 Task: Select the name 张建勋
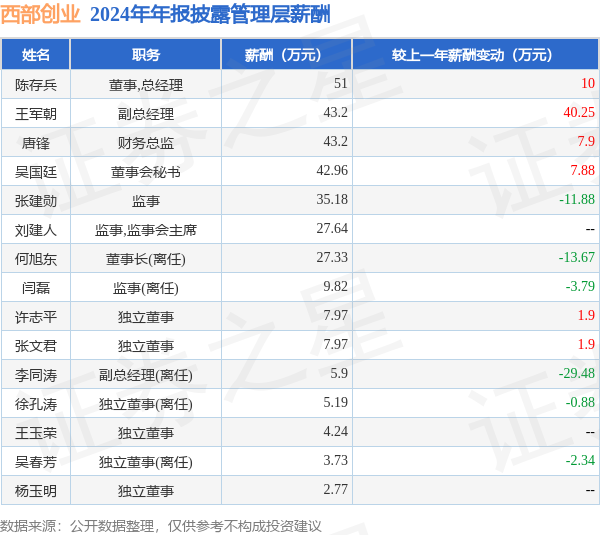pos(36,201)
